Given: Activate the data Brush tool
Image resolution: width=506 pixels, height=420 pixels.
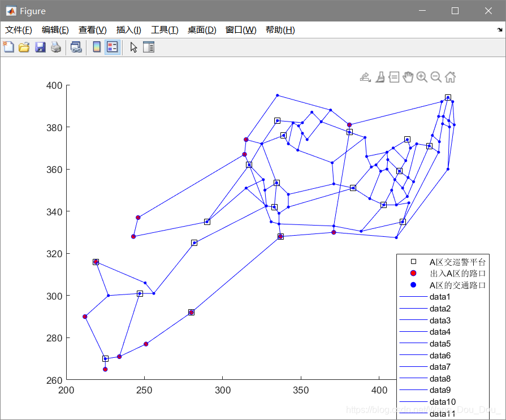Looking at the screenshot, I should click(379, 77).
